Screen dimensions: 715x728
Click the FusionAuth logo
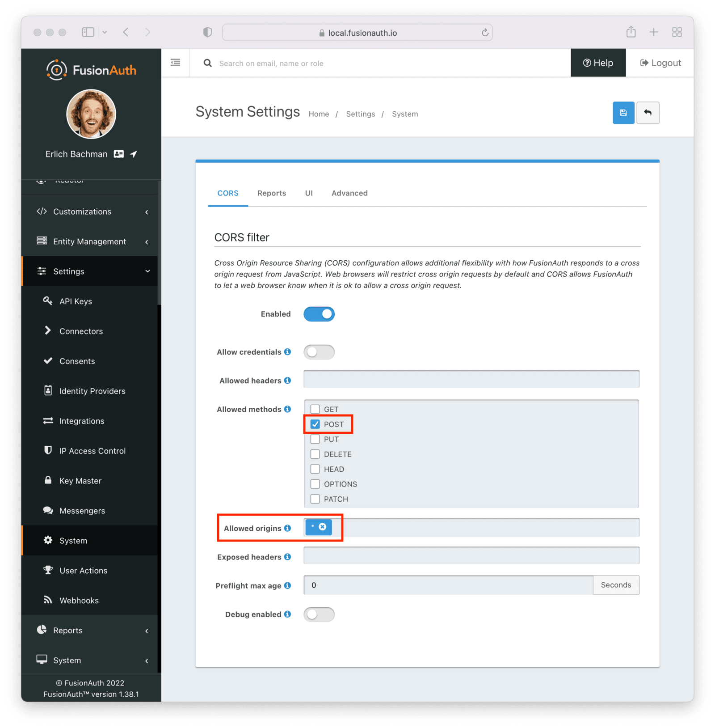[91, 70]
